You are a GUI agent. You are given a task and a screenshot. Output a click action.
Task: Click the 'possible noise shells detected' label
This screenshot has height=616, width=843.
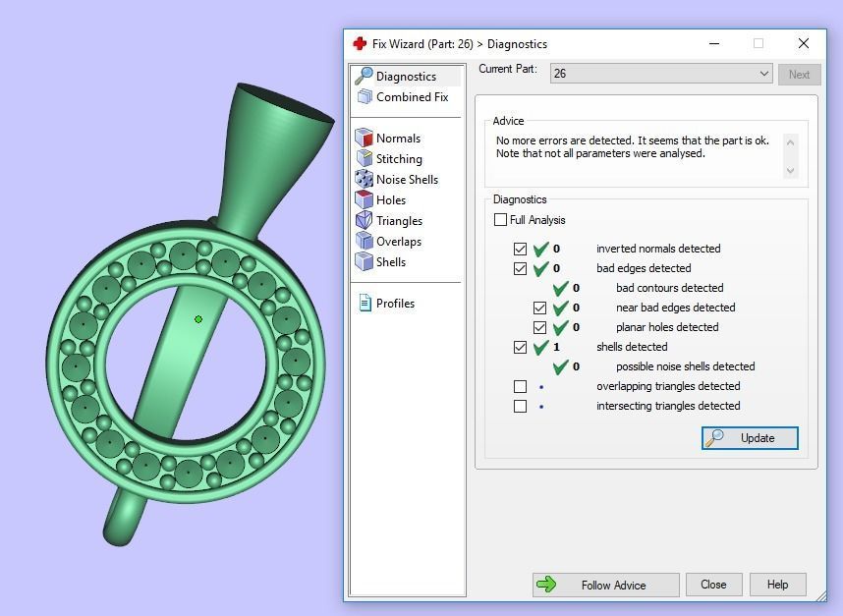click(685, 366)
